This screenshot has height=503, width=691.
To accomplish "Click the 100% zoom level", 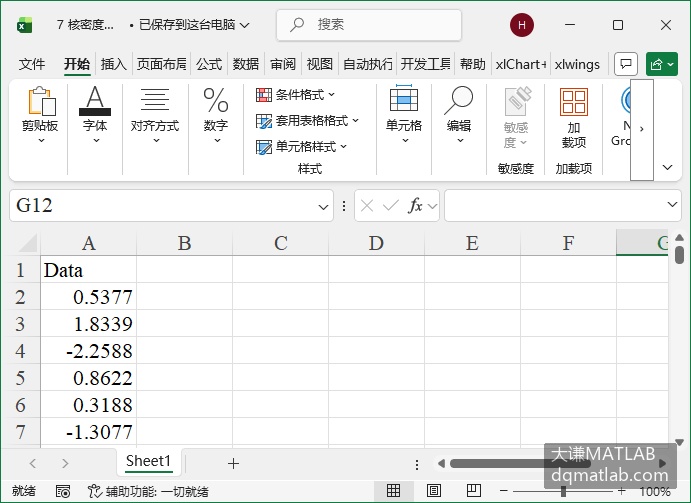I will click(655, 491).
